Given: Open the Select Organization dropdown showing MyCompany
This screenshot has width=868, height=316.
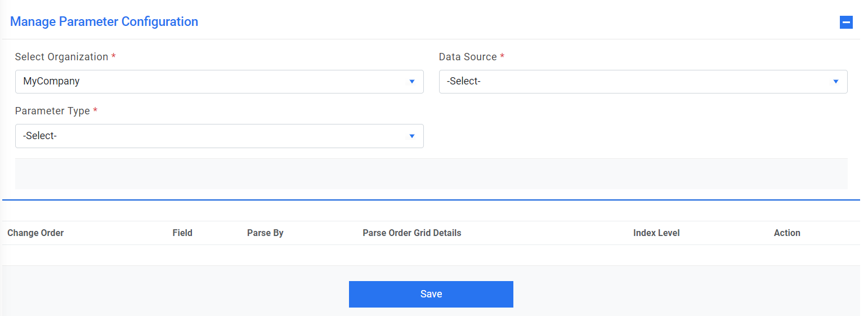Looking at the screenshot, I should [214, 82].
